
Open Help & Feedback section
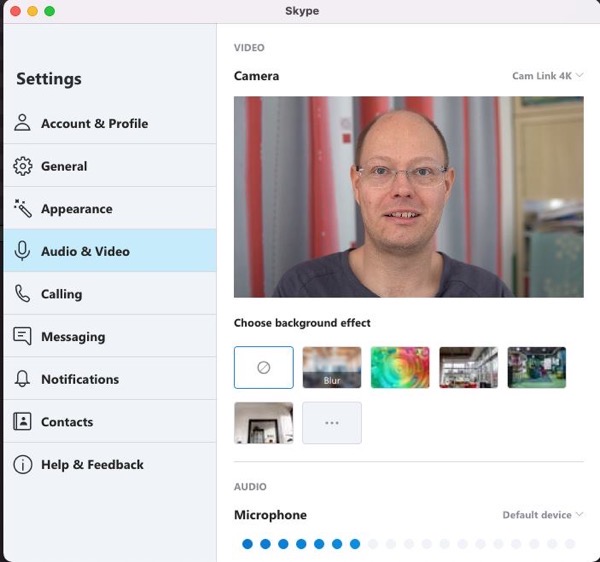pos(110,464)
